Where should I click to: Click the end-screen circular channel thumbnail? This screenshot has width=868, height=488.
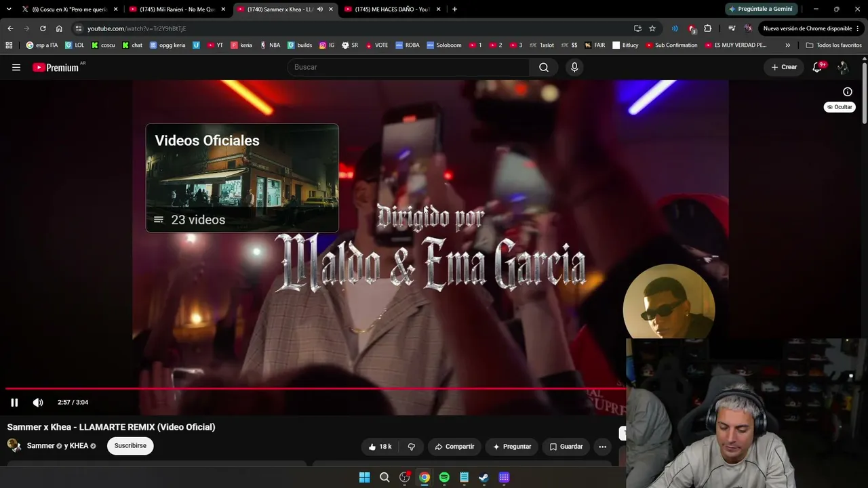tap(669, 302)
